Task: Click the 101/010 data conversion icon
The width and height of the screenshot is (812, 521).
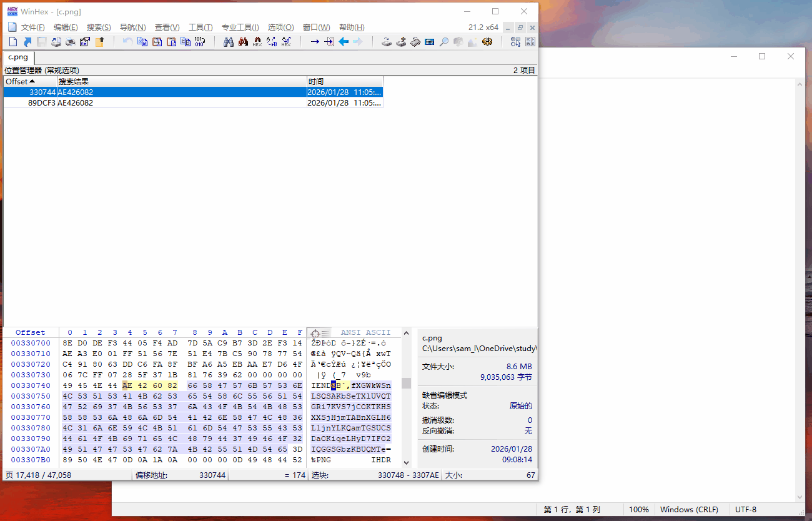Action: point(199,42)
